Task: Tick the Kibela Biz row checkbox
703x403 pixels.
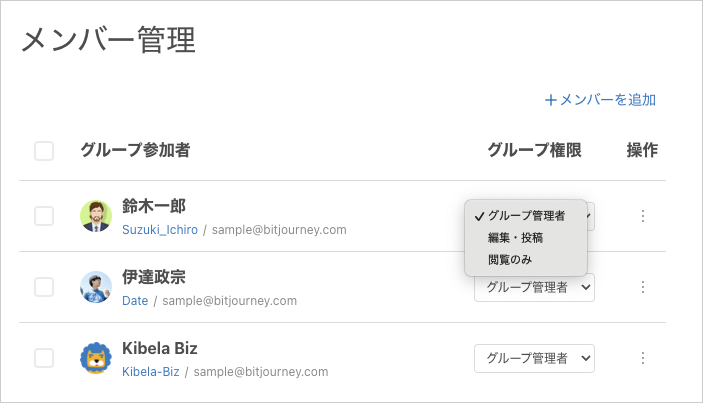Action: 44,358
